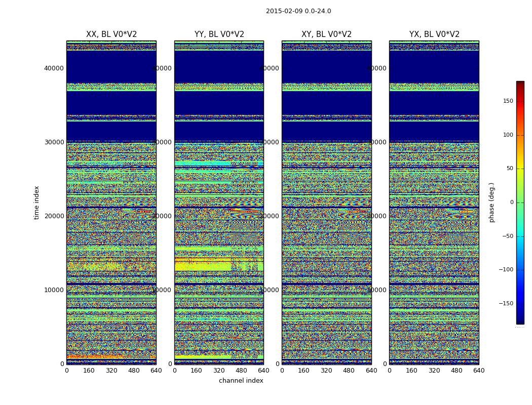Select the 'YX, BL V0*V2' subplot title
The width and height of the screenshot is (532, 405).
pyautogui.click(x=434, y=34)
